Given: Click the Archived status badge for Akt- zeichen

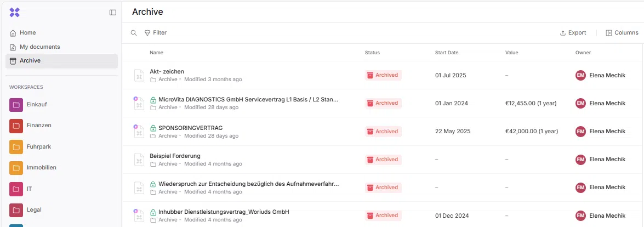Looking at the screenshot, I should [383, 75].
